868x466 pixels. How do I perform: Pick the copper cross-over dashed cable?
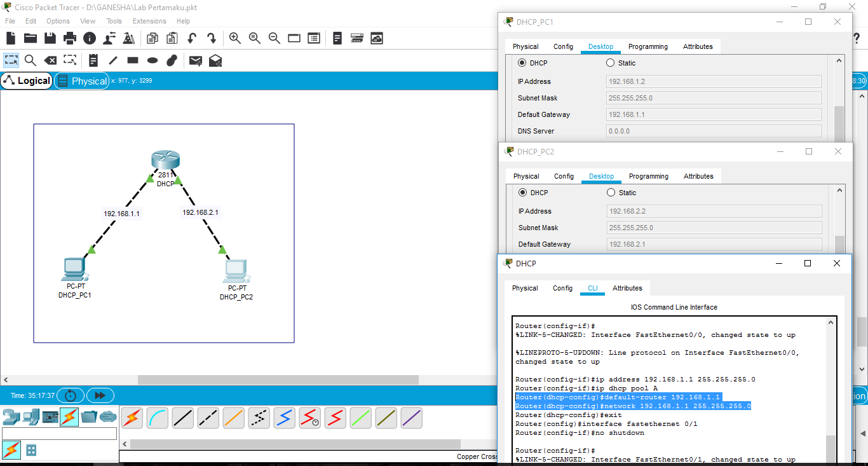(208, 418)
